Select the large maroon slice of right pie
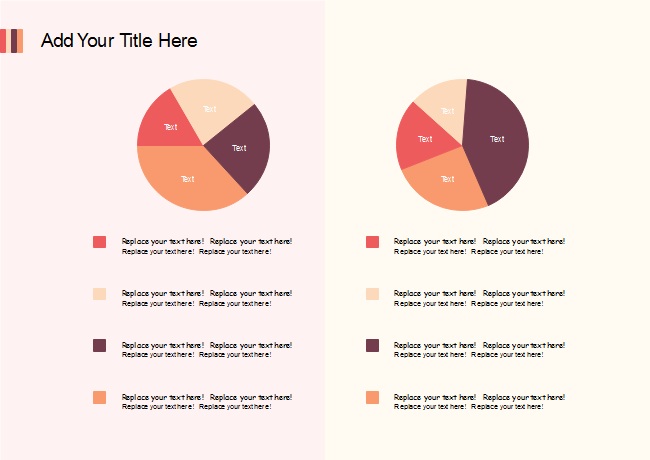This screenshot has height=460, width=650. click(x=496, y=138)
